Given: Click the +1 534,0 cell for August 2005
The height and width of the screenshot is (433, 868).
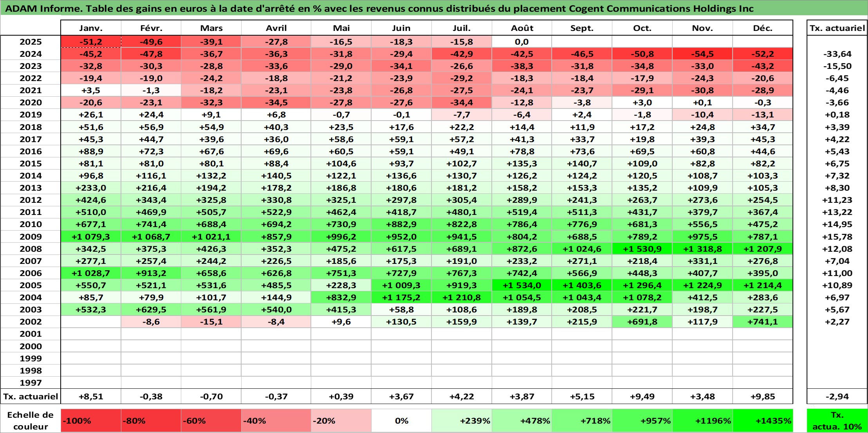Looking at the screenshot, I should pos(522,285).
